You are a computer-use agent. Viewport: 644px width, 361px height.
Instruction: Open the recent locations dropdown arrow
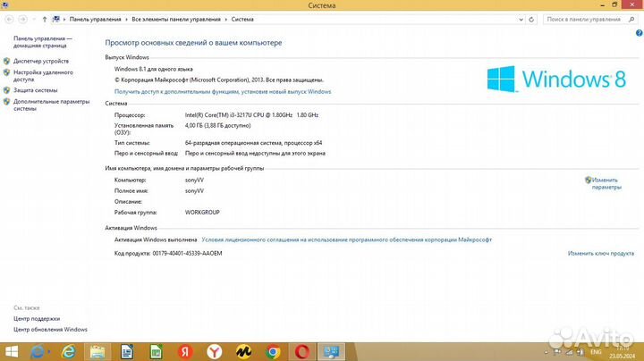pyautogui.click(x=34, y=20)
